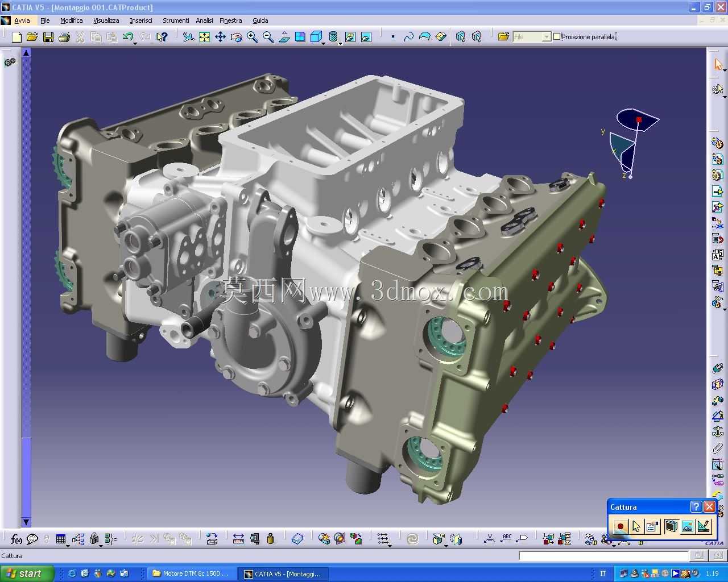
Task: Toggle Screen mode in Cattura toolbar
Action: [x=671, y=526]
